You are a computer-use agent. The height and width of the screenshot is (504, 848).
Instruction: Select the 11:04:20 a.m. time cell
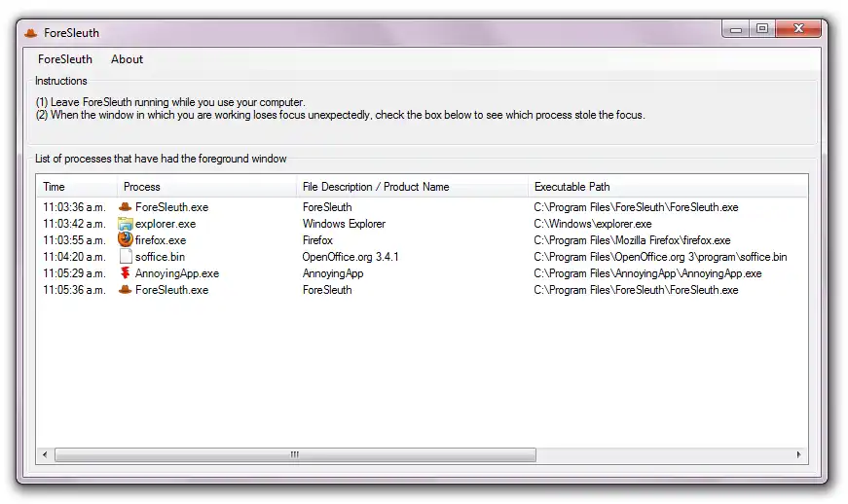click(x=74, y=257)
